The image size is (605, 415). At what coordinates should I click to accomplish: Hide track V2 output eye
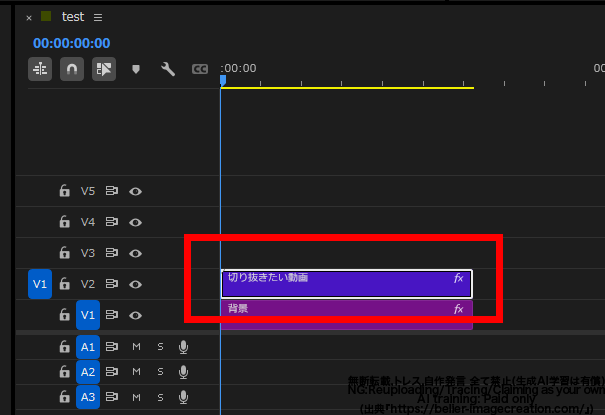(135, 285)
